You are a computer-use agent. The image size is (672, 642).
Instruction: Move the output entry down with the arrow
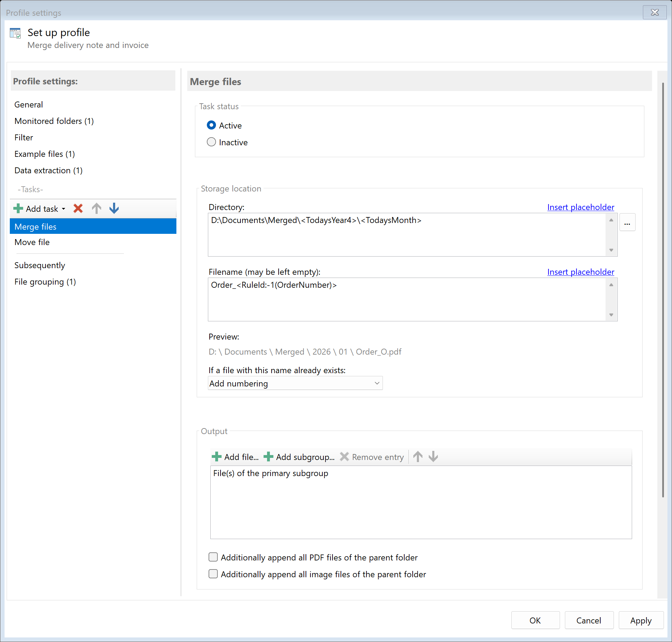(433, 456)
